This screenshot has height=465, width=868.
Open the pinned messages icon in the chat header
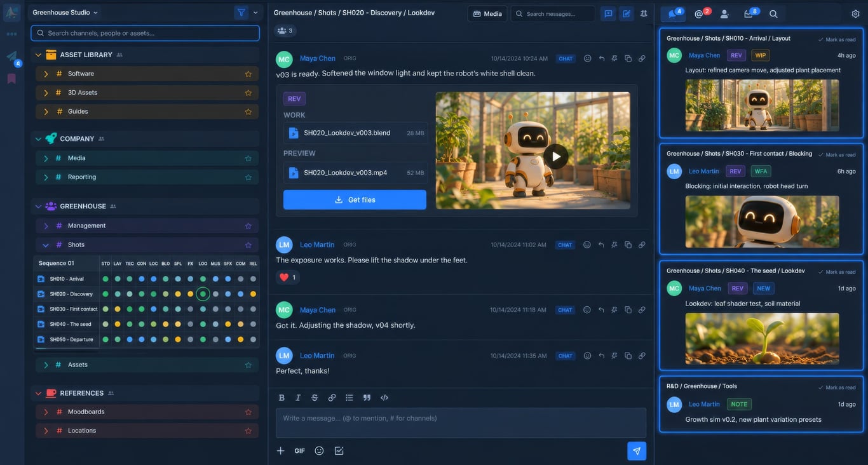point(644,13)
